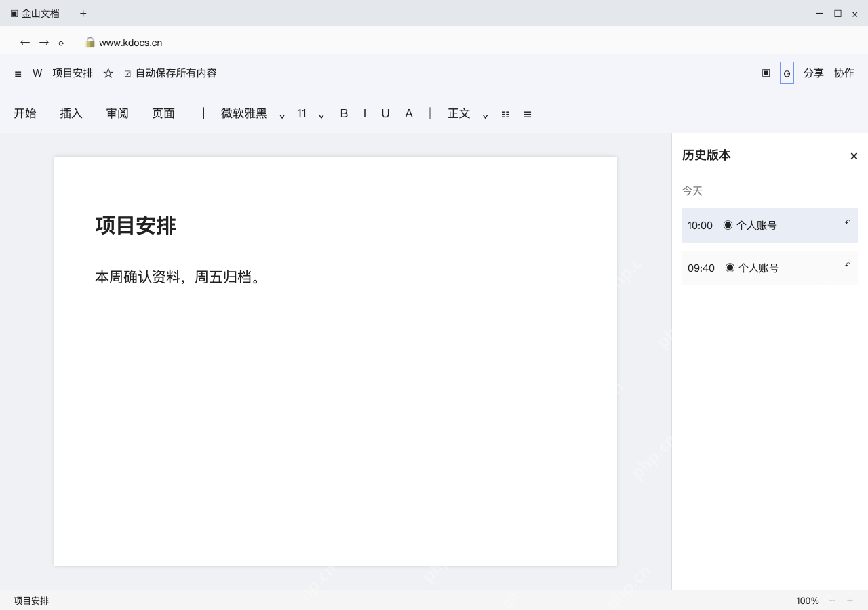Expand the font name dropdown arrow
The image size is (868, 610).
(x=282, y=115)
